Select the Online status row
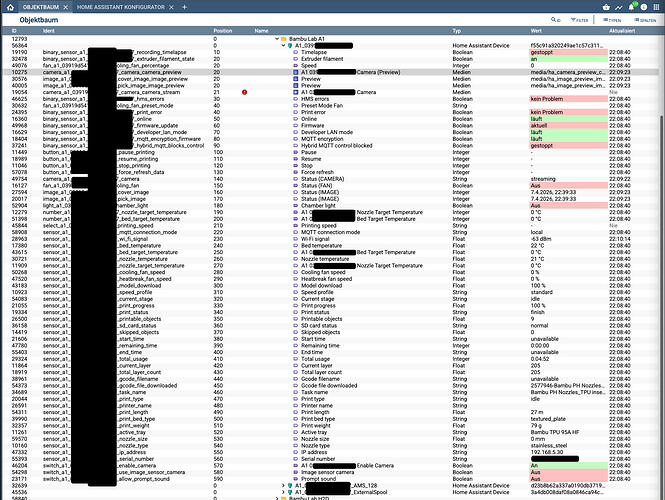The image size is (665, 500). (x=330, y=119)
